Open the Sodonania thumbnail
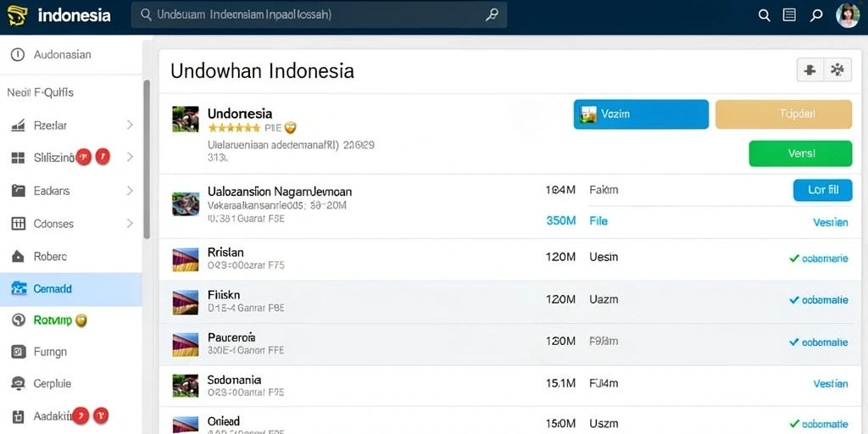Image resolution: width=868 pixels, height=434 pixels. [x=186, y=386]
